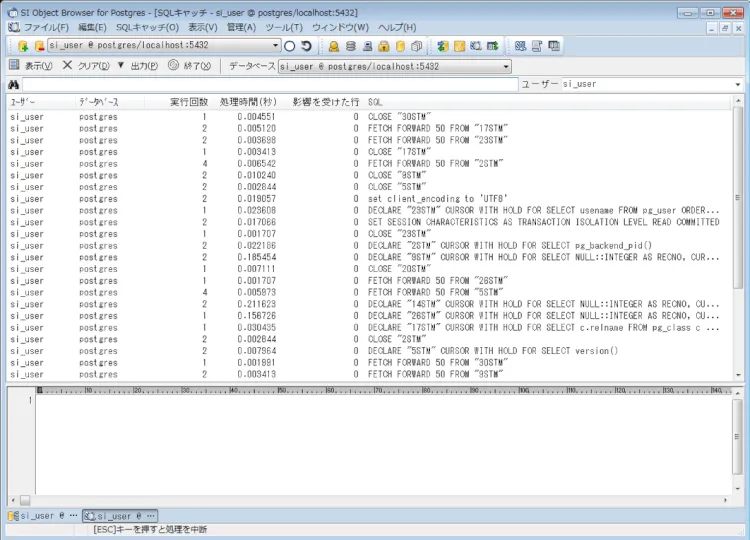Select row FETCH FORWARD 50 FROM "30STM"
The height and width of the screenshot is (540, 750).
coord(368,363)
